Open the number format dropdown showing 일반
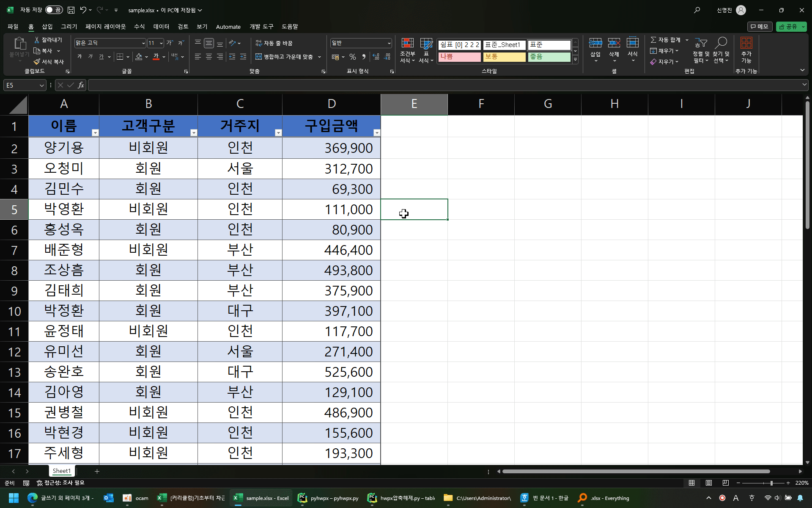Viewport: 812px width, 508px height. [389, 43]
